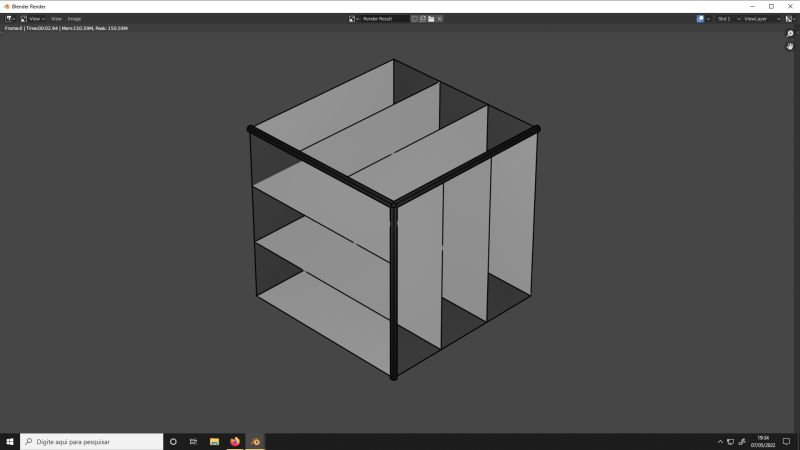
Task: Open Cortana circle icon in taskbar
Action: [x=173, y=442]
